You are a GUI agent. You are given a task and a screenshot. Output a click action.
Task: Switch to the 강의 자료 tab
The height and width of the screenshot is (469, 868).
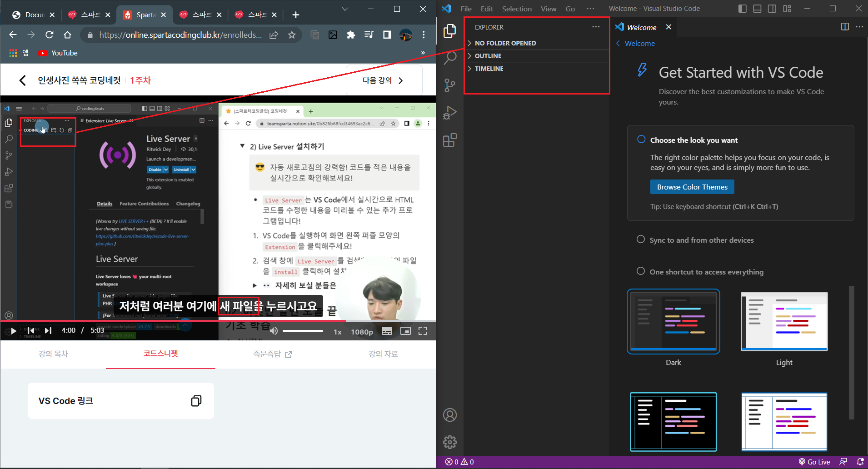383,354
